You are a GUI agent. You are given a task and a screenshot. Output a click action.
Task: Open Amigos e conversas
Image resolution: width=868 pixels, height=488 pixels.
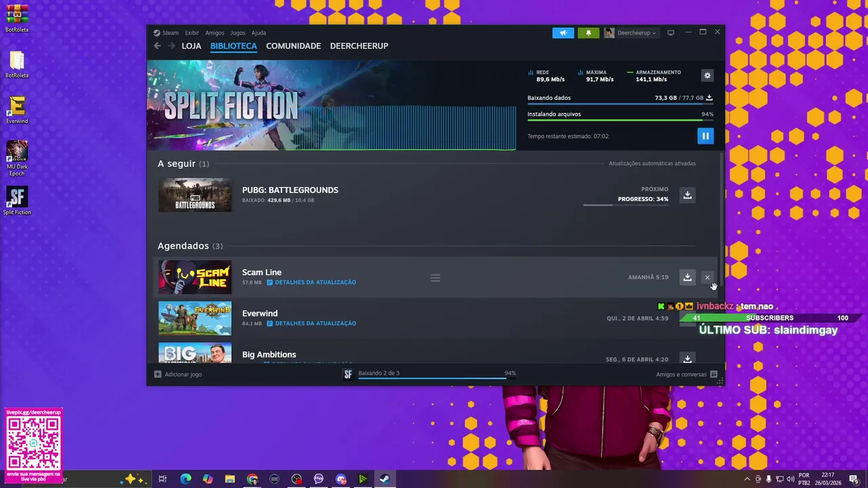point(681,374)
